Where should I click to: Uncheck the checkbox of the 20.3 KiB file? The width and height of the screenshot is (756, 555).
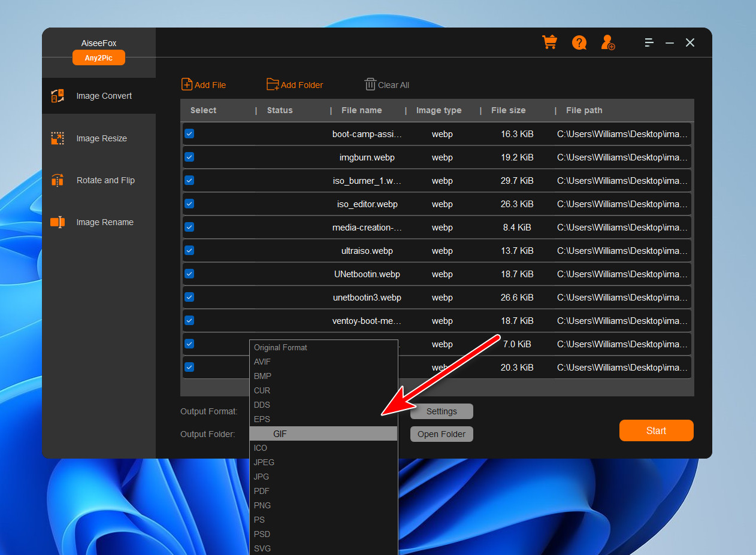coord(189,367)
